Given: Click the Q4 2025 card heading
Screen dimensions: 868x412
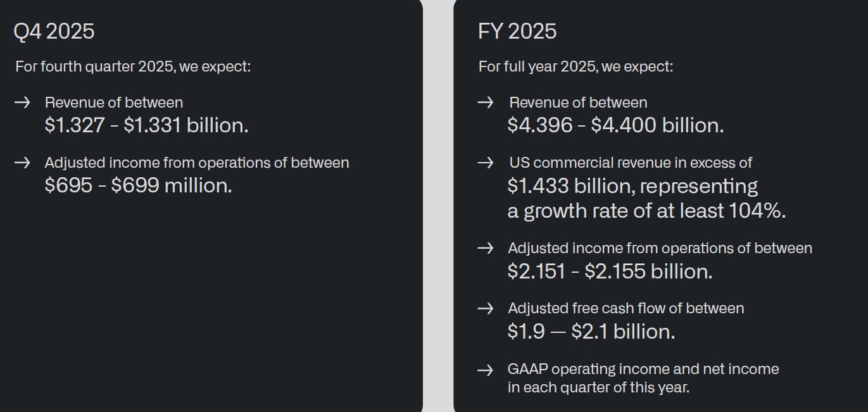Looking at the screenshot, I should tap(54, 31).
